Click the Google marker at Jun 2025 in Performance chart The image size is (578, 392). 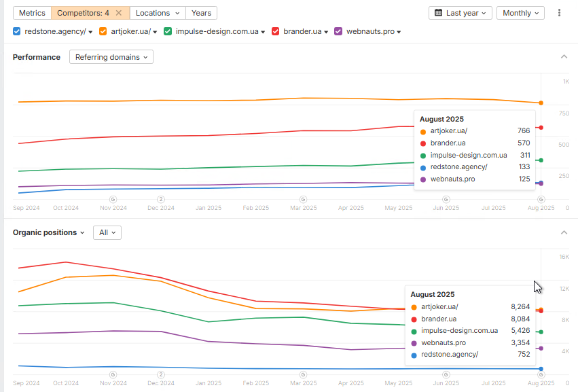click(x=446, y=199)
